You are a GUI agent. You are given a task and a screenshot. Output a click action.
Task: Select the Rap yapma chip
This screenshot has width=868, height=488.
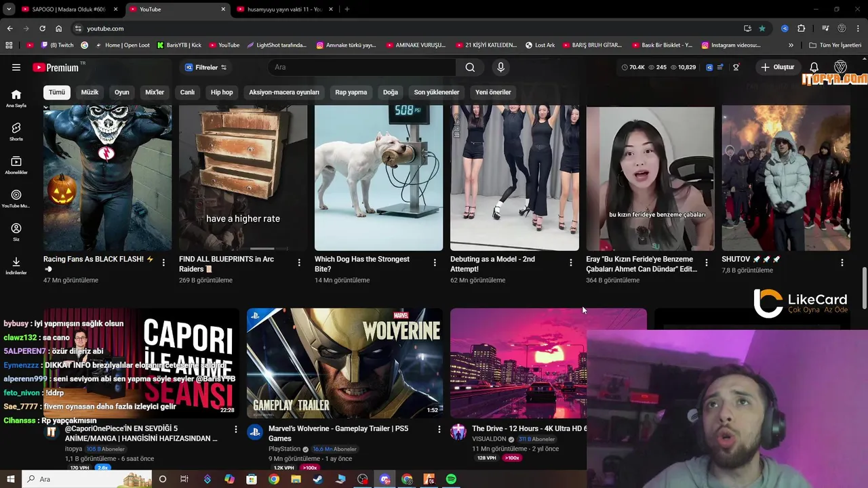(351, 92)
